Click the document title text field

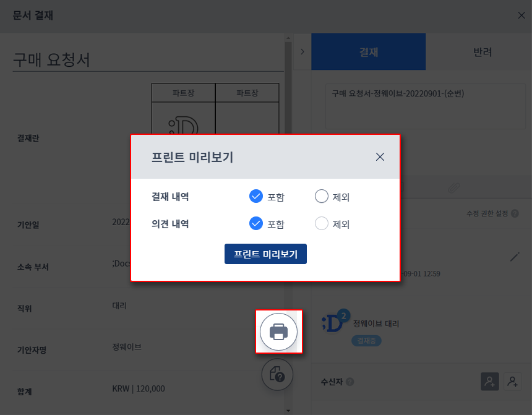426,106
